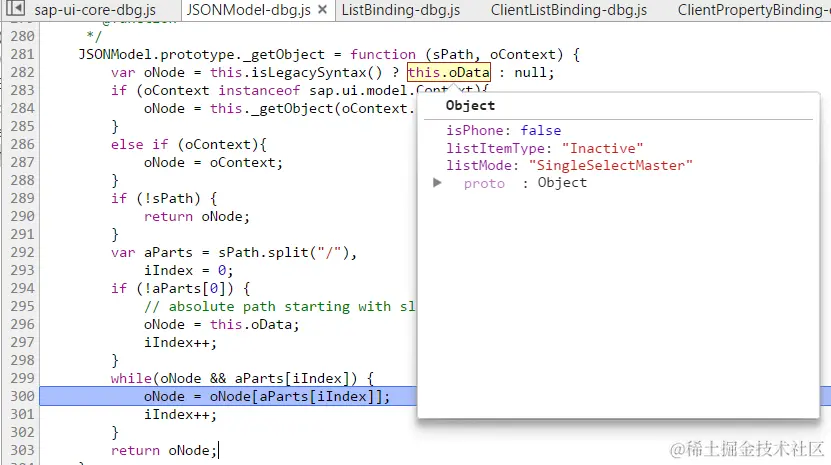Click the highlighted oNode[aParts[iIndex]] statement
The height and width of the screenshot is (465, 831).
[267, 397]
